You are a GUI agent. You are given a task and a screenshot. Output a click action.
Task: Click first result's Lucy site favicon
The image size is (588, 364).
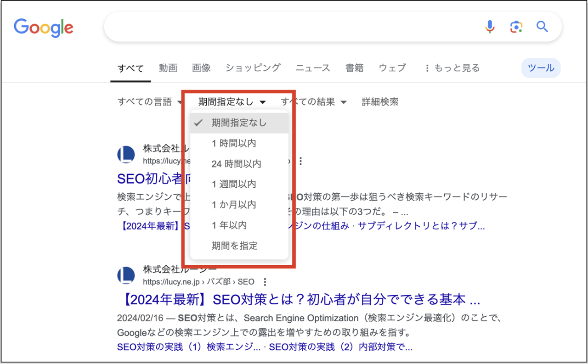[x=126, y=155]
